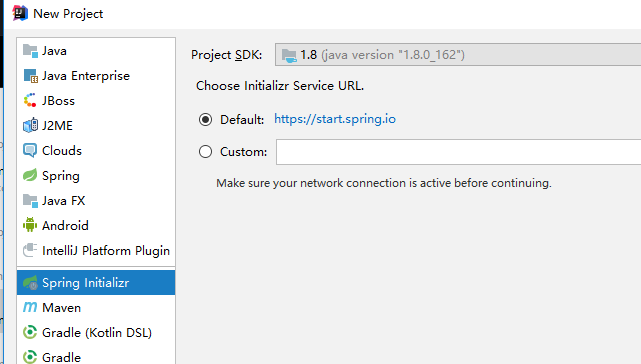Select the Custom URL radio button
641x364 pixels.
[205, 152]
